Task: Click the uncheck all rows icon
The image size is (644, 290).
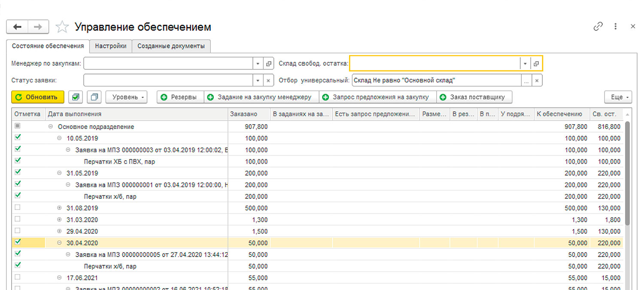Action: click(94, 97)
